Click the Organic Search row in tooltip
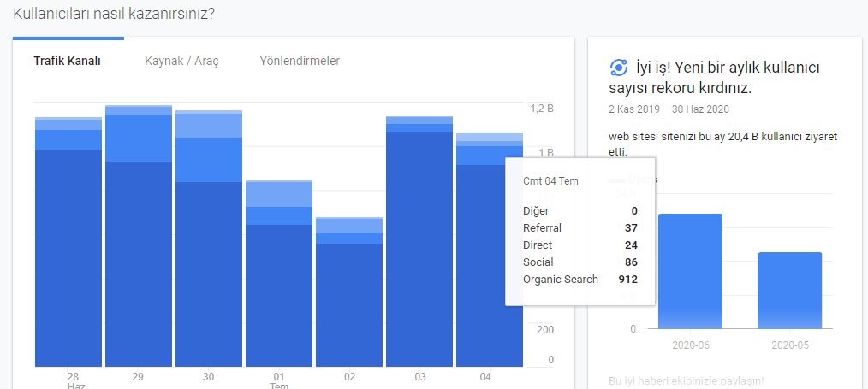 coord(580,279)
